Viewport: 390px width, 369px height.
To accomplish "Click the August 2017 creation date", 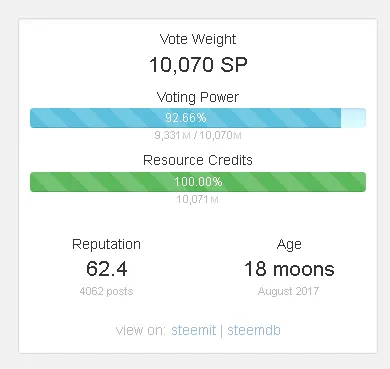I will point(288,291).
